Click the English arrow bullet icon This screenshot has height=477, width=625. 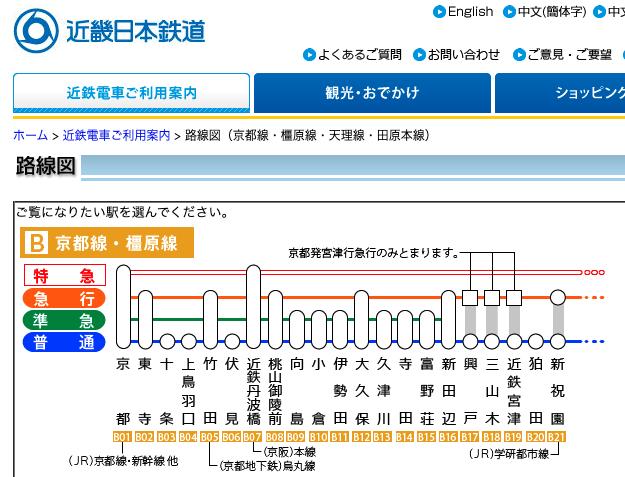click(x=439, y=12)
